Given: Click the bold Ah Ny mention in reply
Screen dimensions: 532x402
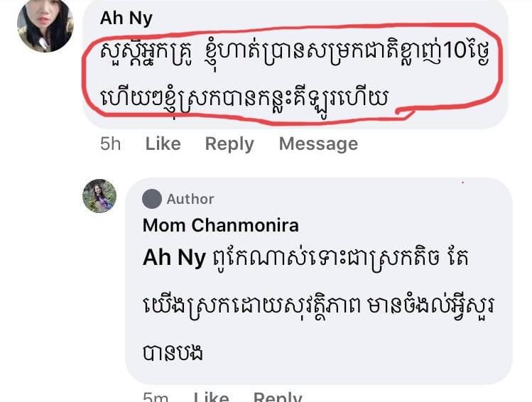Looking at the screenshot, I should point(174,258).
